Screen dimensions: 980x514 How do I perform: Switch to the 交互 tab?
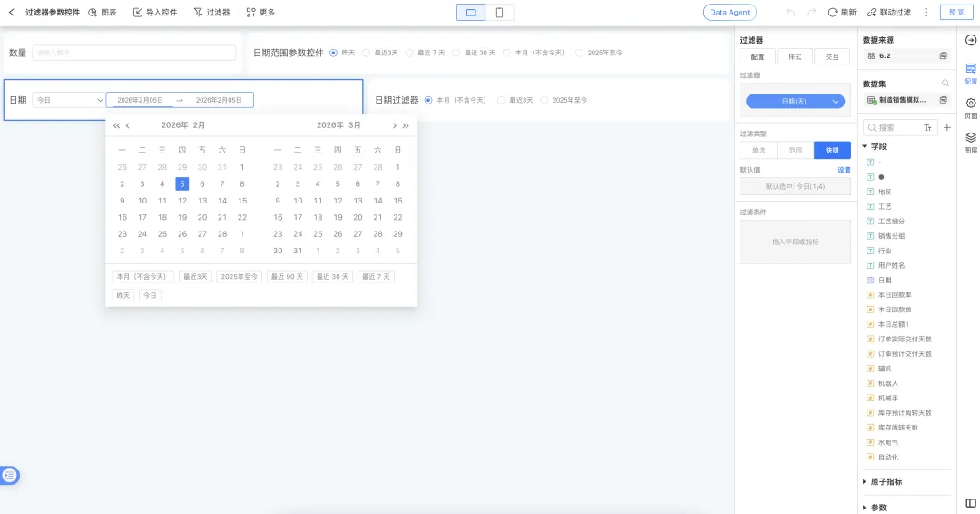tap(832, 57)
